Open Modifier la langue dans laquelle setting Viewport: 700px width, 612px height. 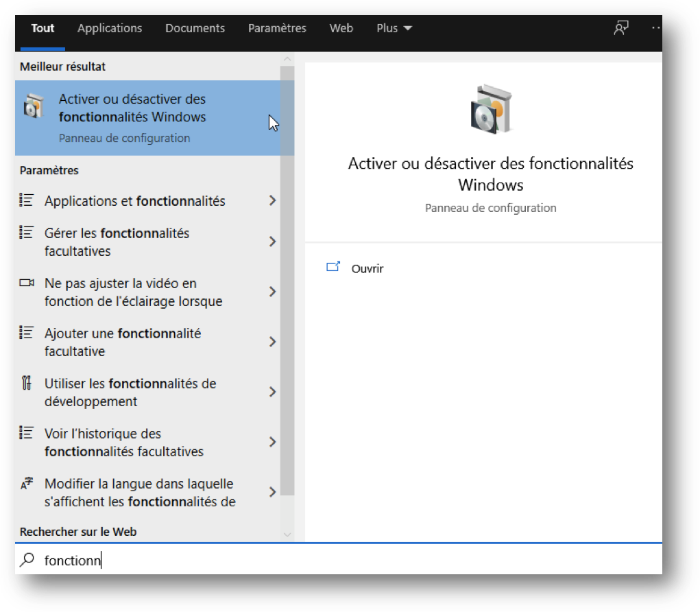[x=148, y=492]
